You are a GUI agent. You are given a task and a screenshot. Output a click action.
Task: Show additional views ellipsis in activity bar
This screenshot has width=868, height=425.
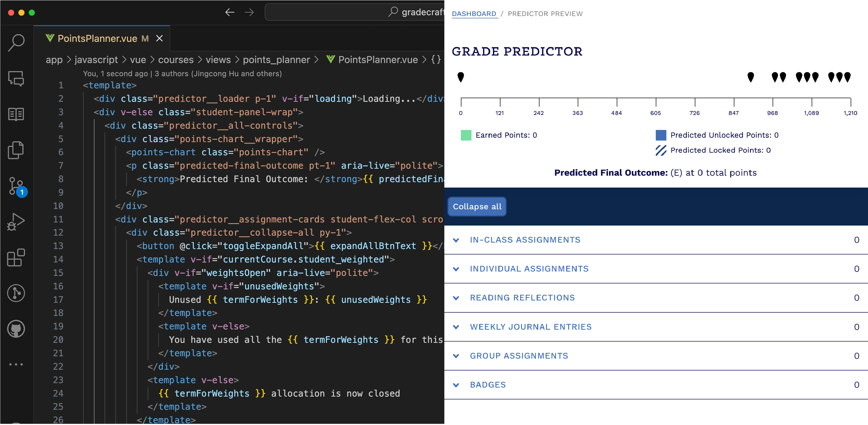16,364
